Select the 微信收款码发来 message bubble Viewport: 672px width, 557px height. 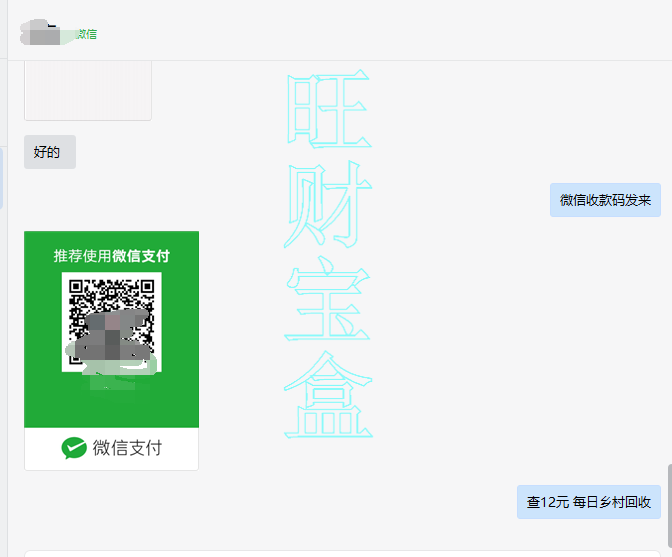[x=605, y=200]
